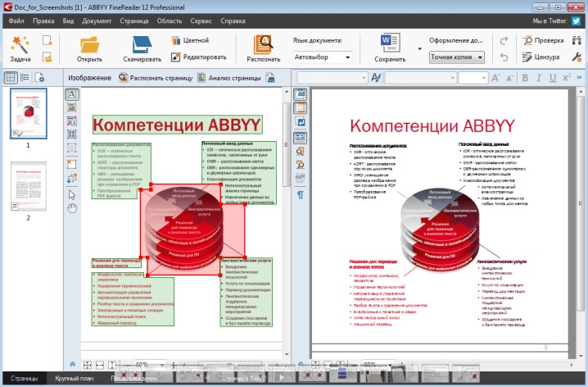This screenshot has height=387, width=588.
Task: Decrease font size button
Action: [509, 78]
